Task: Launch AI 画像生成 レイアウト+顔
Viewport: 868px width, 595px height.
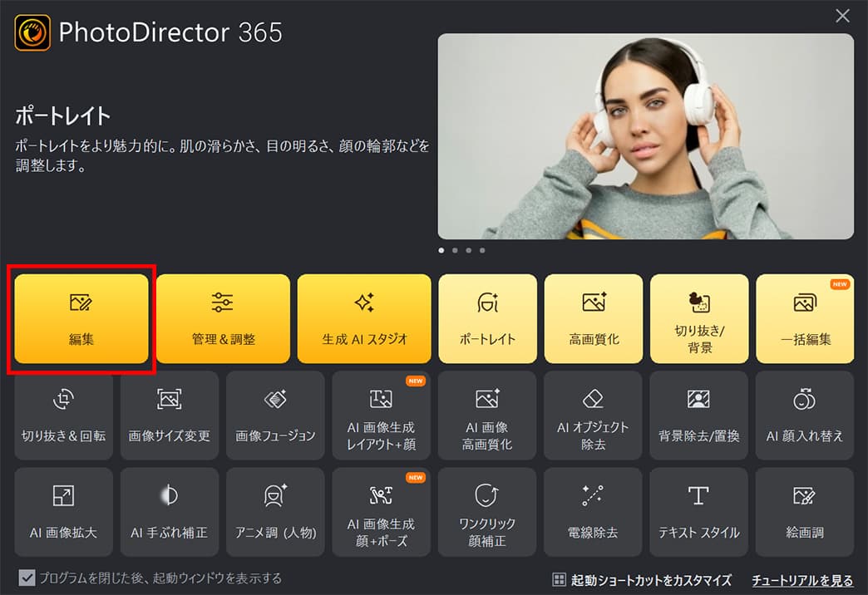Action: point(381,416)
